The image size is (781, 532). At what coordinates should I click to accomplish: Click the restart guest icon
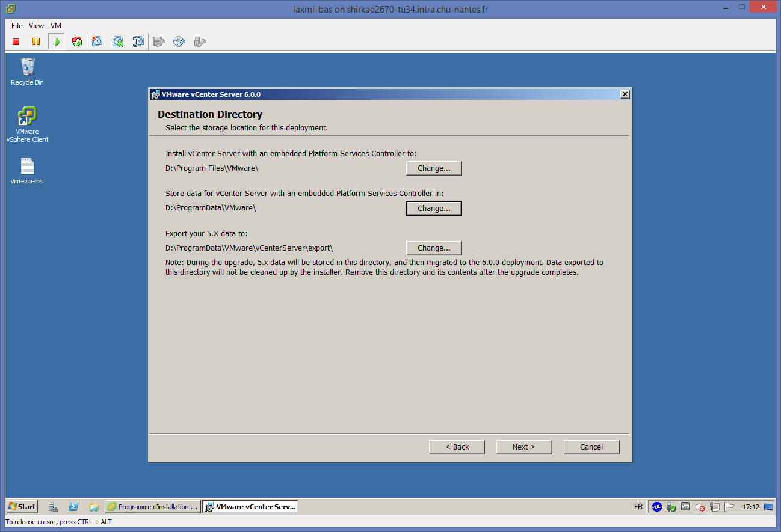[x=76, y=41]
